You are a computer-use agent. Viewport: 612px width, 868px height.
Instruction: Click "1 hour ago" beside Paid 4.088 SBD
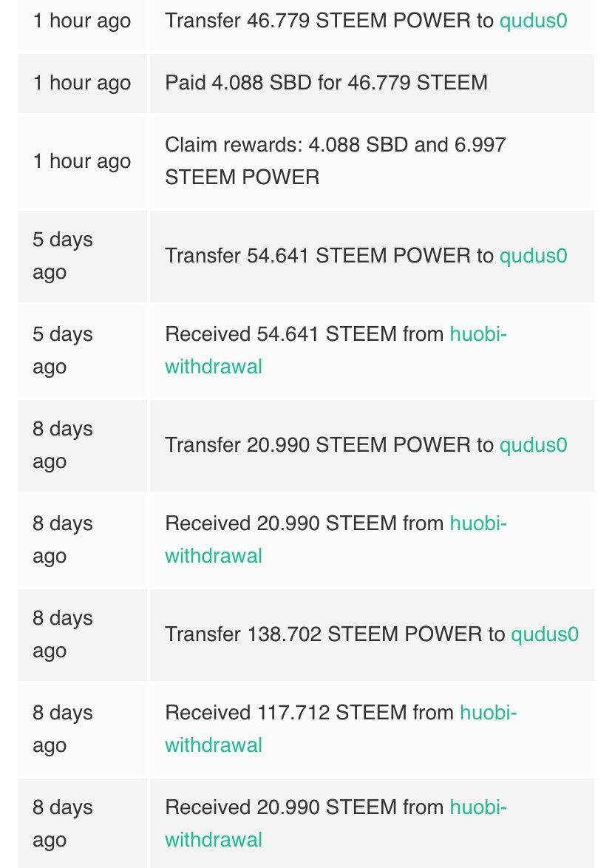click(x=81, y=81)
